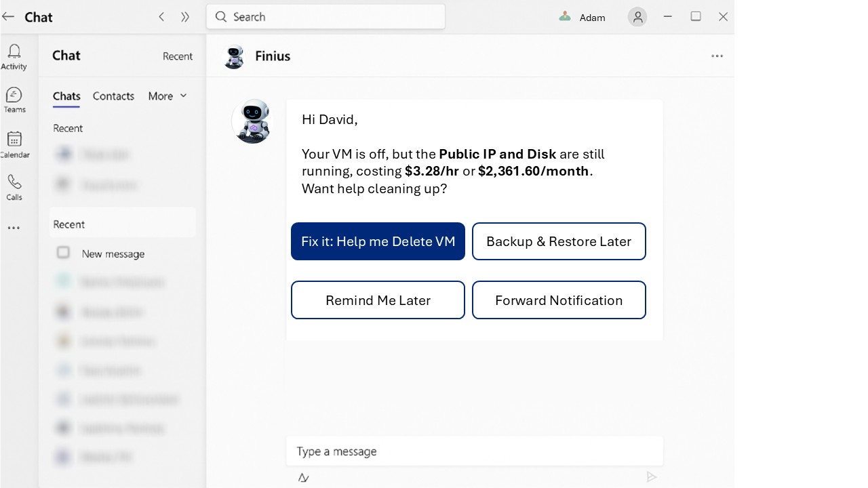Switch to the Chats tab
The width and height of the screenshot is (868, 488).
coord(66,96)
